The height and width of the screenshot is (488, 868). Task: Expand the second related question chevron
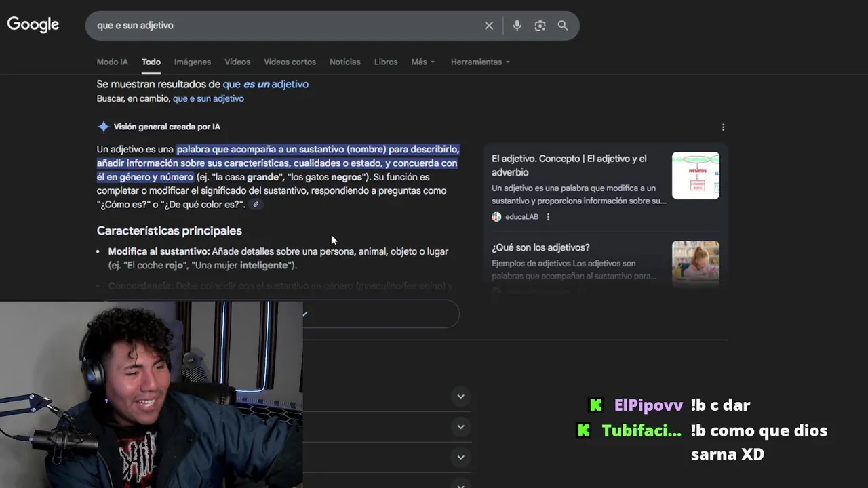pyautogui.click(x=460, y=427)
